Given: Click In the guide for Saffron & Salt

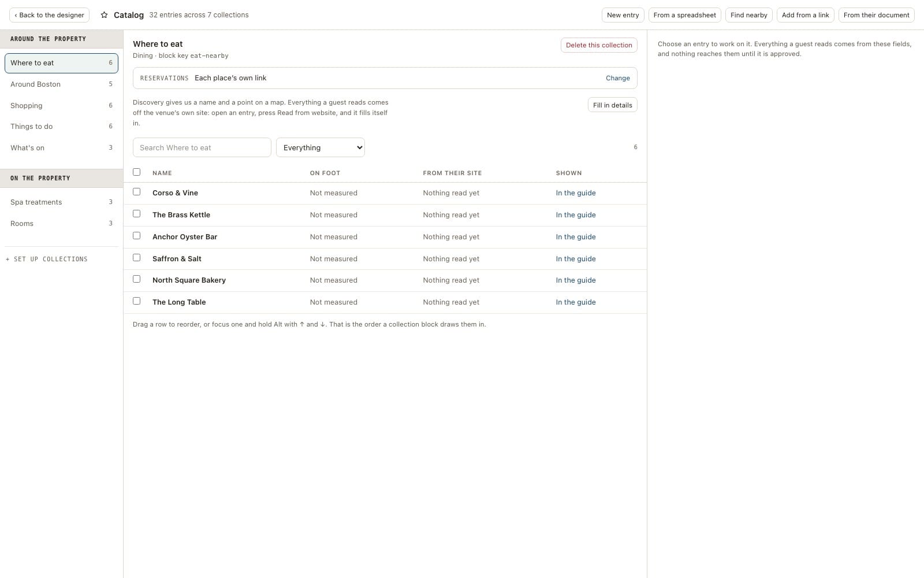Looking at the screenshot, I should point(576,259).
